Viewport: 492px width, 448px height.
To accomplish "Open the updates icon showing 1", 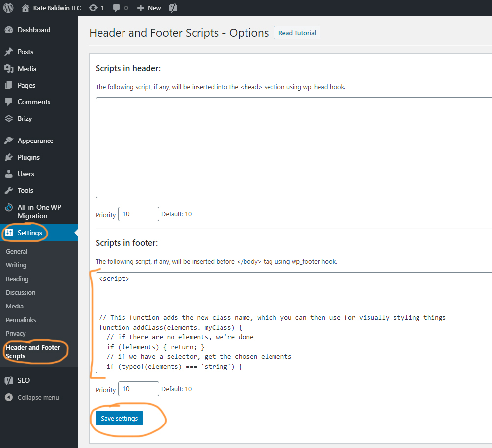I will click(93, 8).
